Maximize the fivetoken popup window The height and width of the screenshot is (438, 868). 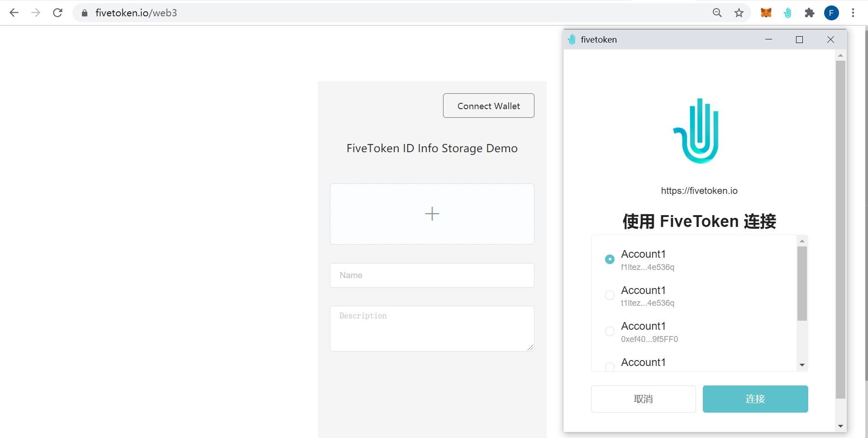coord(799,39)
